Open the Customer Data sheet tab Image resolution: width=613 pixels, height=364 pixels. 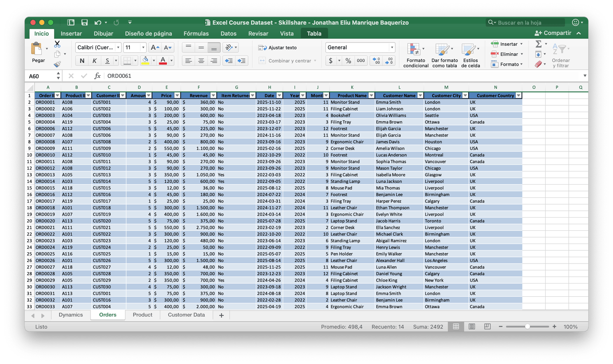pyautogui.click(x=186, y=315)
